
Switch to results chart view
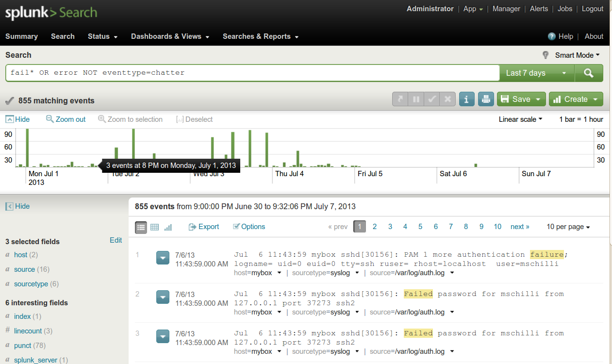[x=168, y=227]
